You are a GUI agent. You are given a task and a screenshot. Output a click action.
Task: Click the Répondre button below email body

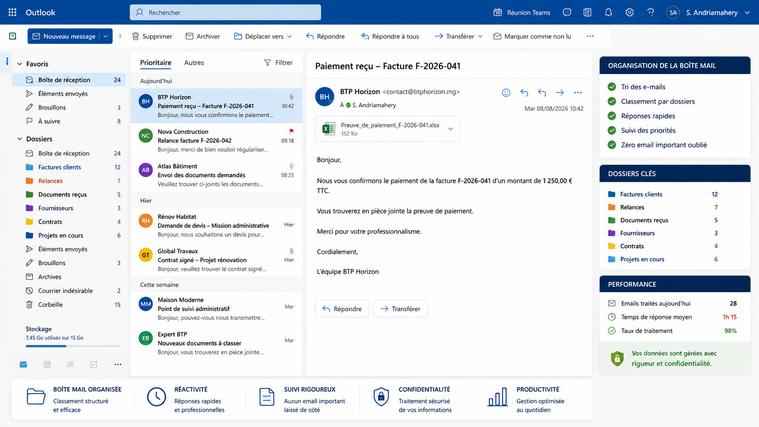click(x=342, y=309)
